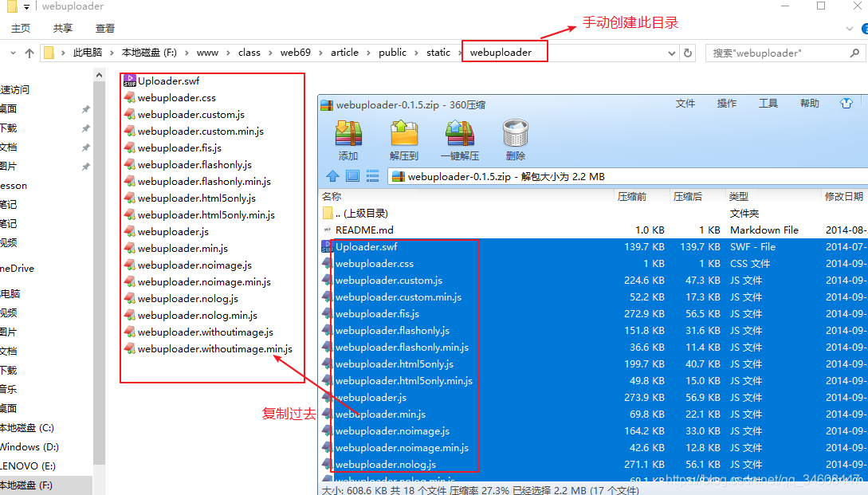
Task: Sort archive list by 压缩后 column header
Action: pos(697,197)
